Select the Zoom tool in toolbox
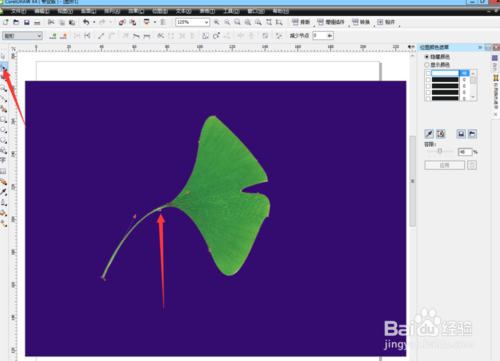The image size is (500, 361). pyautogui.click(x=3, y=88)
